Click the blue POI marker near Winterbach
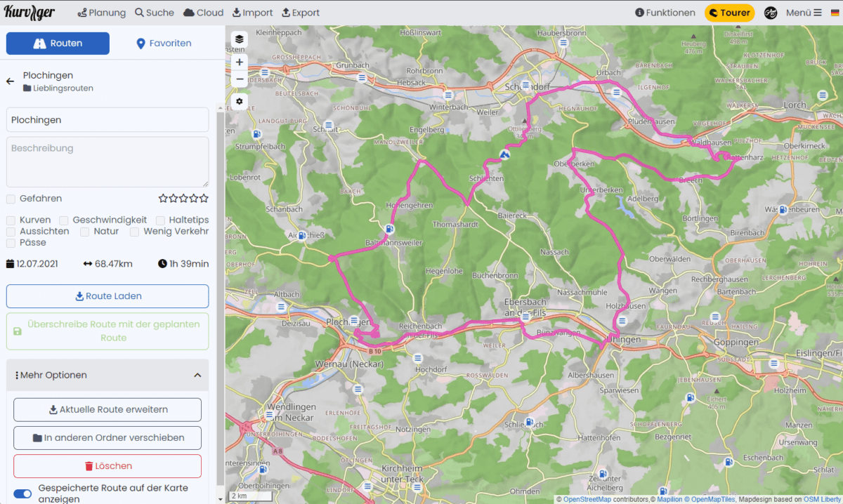 [447, 94]
